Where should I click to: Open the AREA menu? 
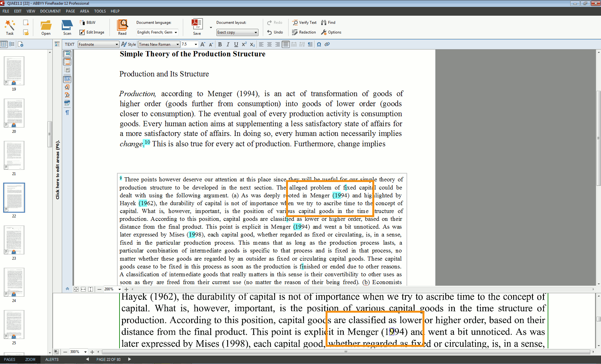[x=84, y=11]
